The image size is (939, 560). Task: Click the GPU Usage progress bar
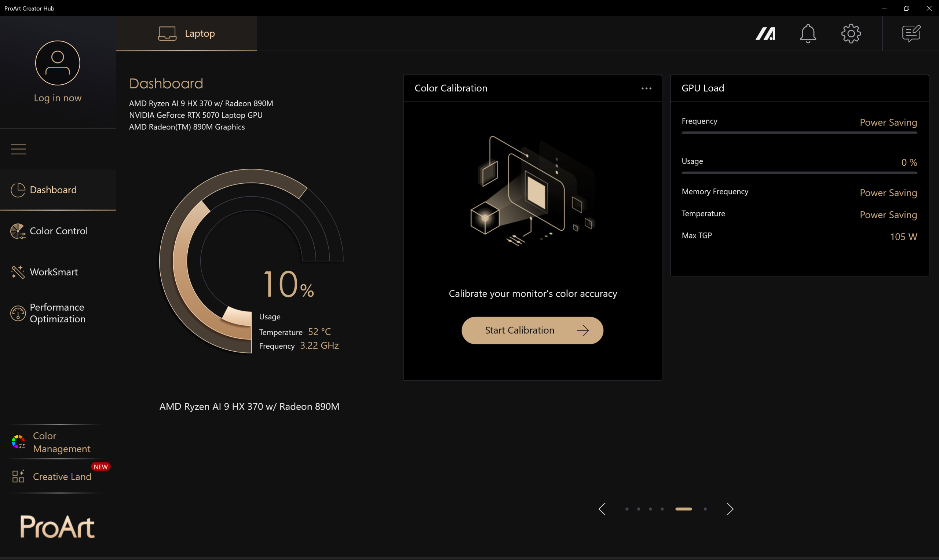(799, 173)
